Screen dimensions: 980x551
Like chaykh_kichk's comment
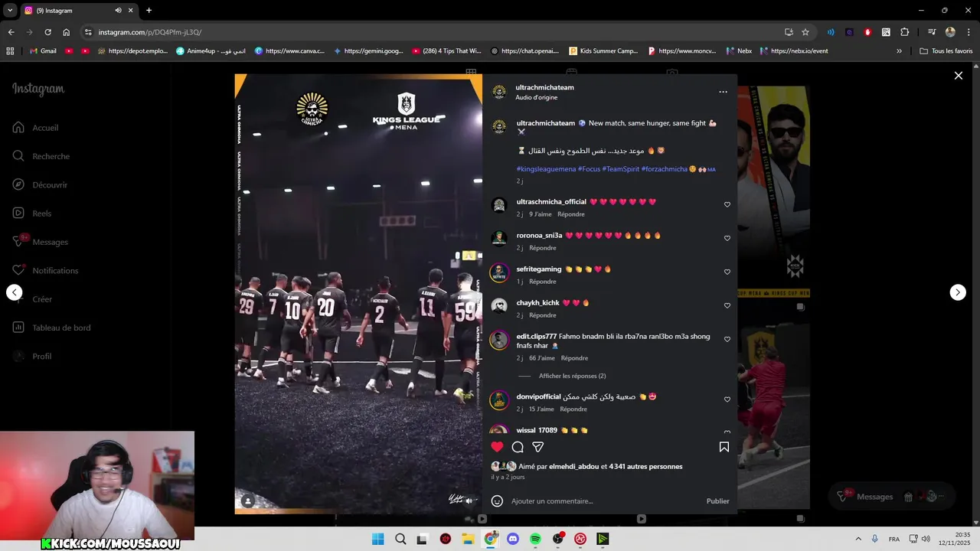727,305
